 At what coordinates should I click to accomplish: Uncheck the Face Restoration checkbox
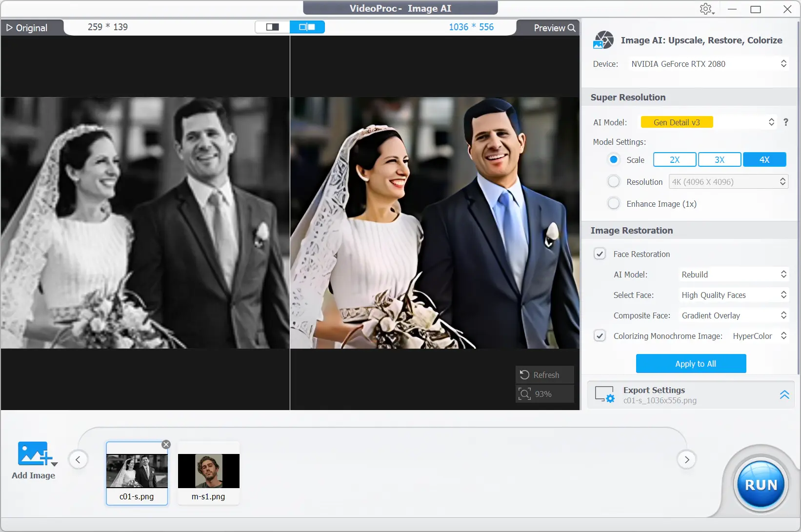(600, 254)
